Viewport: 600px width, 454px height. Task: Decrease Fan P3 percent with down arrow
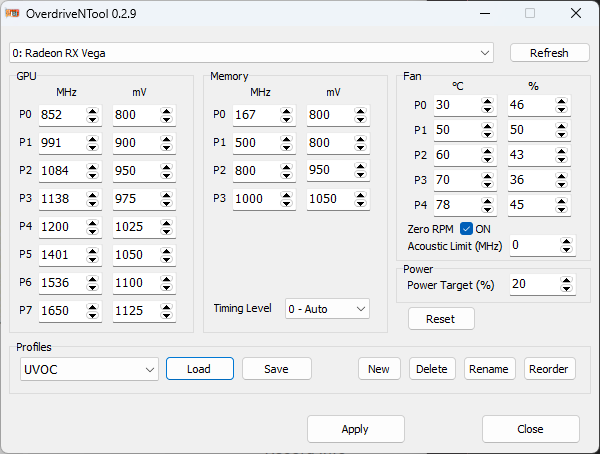tap(561, 184)
